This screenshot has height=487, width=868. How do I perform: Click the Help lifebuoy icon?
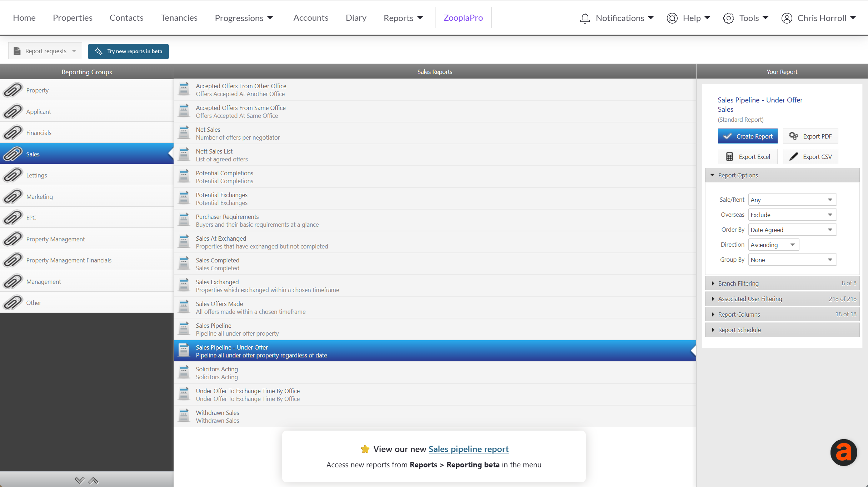(x=672, y=18)
